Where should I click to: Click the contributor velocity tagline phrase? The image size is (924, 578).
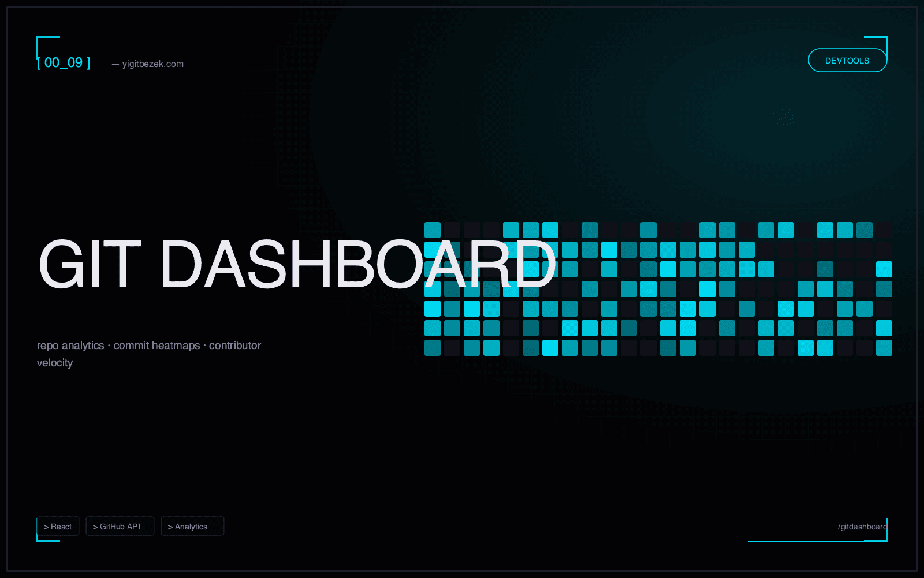pyautogui.click(x=234, y=345)
